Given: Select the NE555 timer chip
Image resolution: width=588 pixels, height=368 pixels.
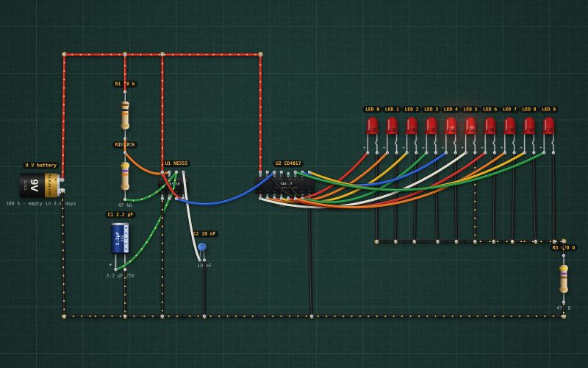Looking at the screenshot, I should [173, 184].
